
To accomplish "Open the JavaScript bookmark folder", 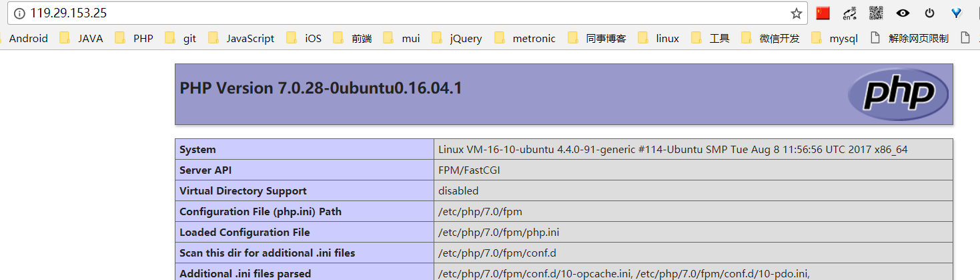I will [241, 38].
